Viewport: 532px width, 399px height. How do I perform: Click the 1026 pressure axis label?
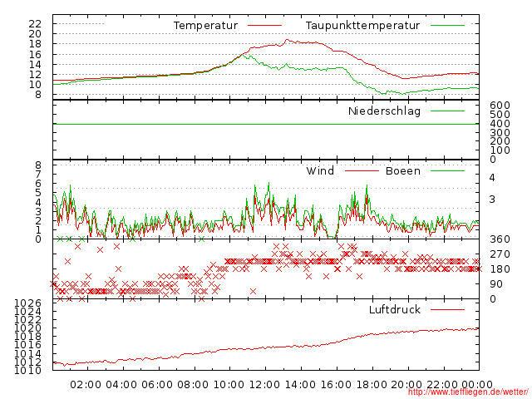(x=27, y=303)
